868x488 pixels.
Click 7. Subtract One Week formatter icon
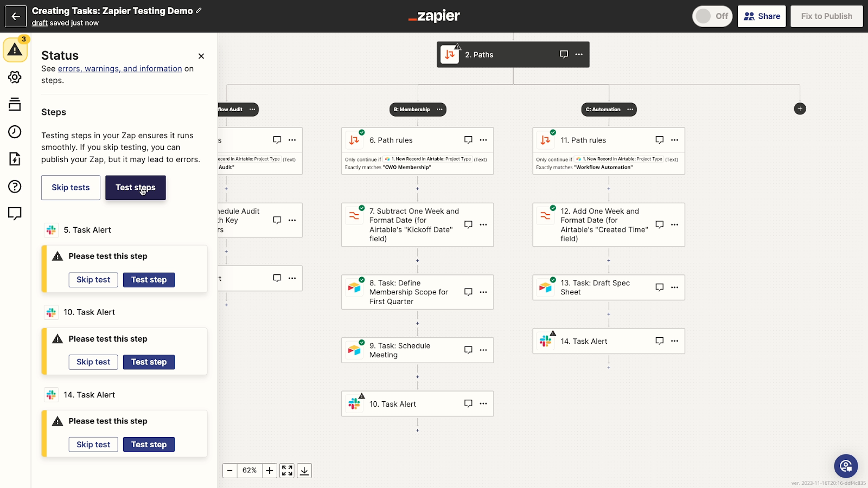click(x=354, y=216)
